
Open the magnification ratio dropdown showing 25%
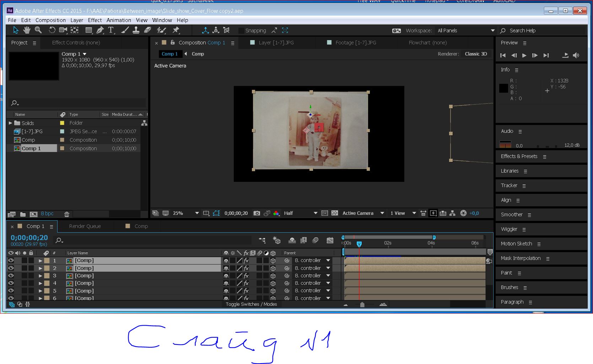click(185, 213)
